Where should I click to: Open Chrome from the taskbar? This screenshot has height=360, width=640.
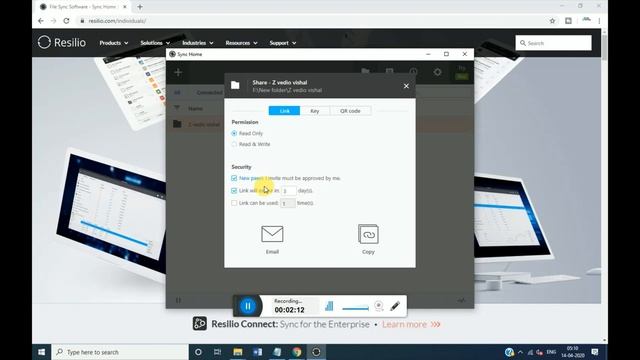coord(297,352)
